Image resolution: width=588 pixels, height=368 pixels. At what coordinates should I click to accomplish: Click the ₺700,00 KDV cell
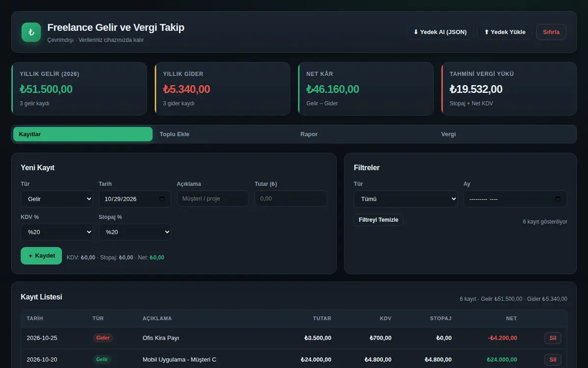(380, 338)
